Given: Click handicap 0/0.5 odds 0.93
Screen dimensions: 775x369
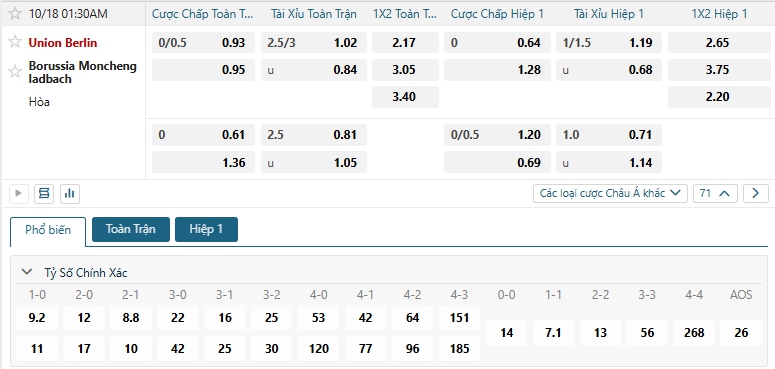Looking at the screenshot, I should [204, 42].
